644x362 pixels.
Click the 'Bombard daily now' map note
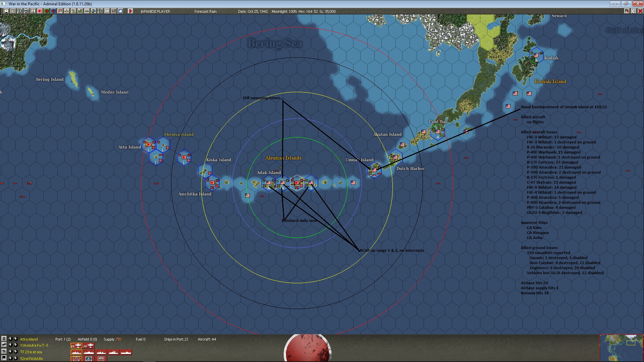click(x=299, y=221)
